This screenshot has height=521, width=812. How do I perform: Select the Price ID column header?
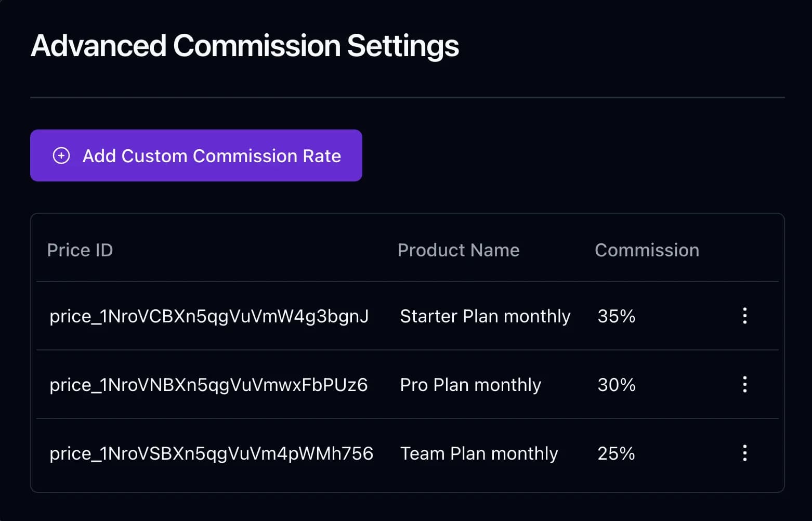[x=80, y=250]
